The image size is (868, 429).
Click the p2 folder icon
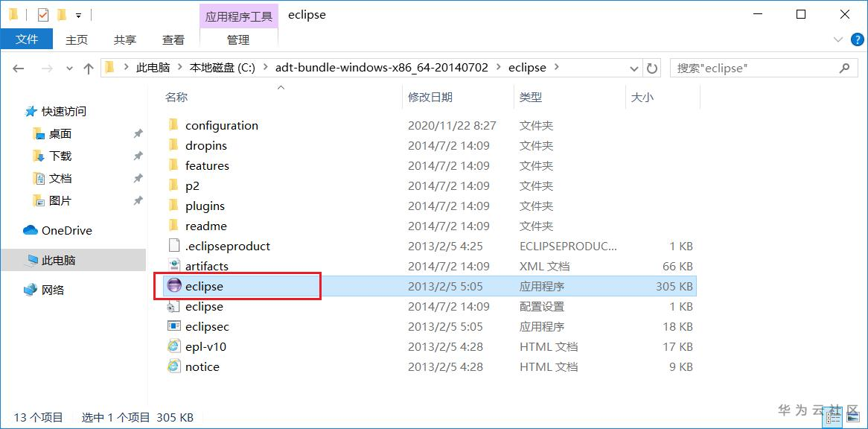173,185
